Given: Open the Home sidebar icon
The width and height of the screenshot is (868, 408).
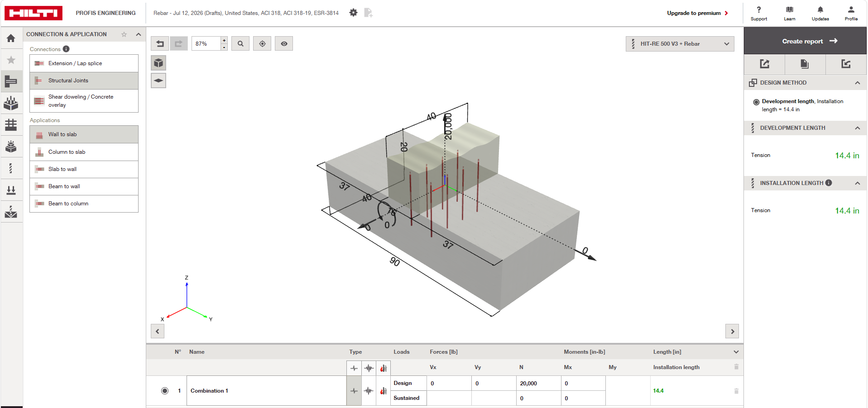Looking at the screenshot, I should click(x=11, y=38).
